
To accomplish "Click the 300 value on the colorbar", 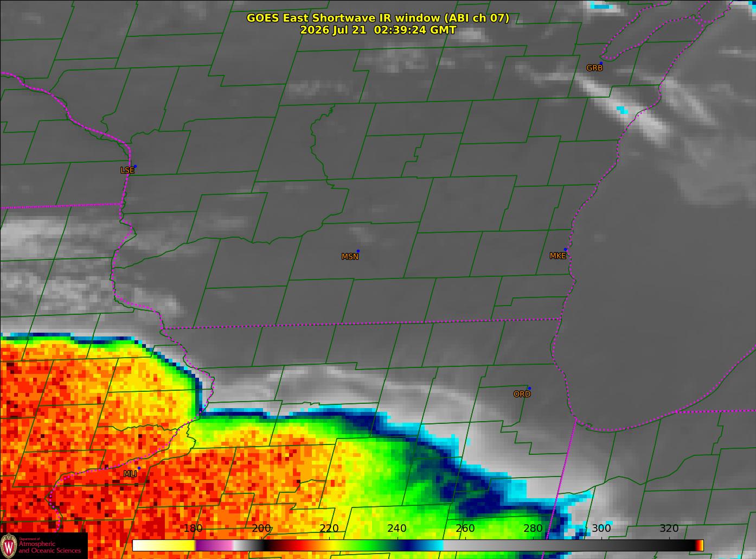I will [601, 528].
